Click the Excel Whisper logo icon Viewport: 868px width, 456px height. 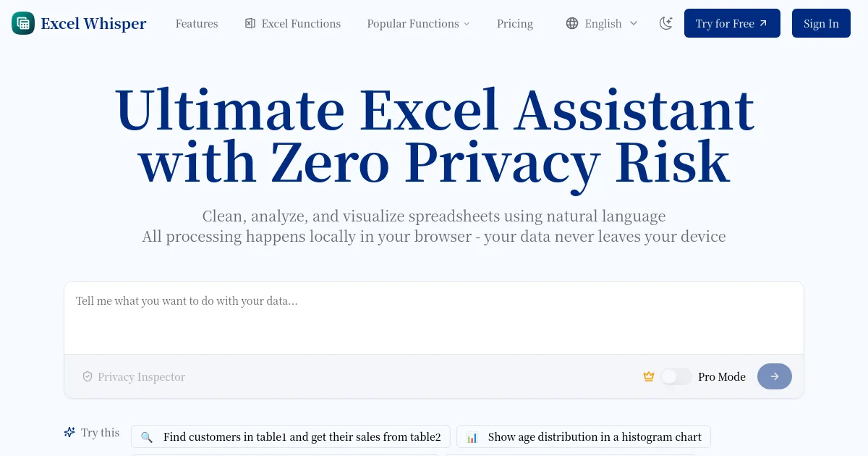pyautogui.click(x=23, y=22)
